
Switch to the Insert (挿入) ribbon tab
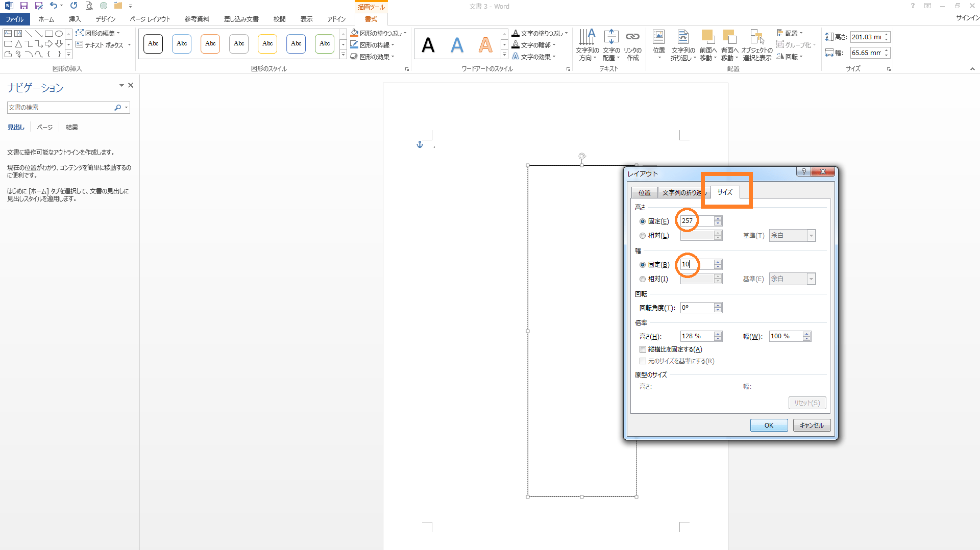75,19
